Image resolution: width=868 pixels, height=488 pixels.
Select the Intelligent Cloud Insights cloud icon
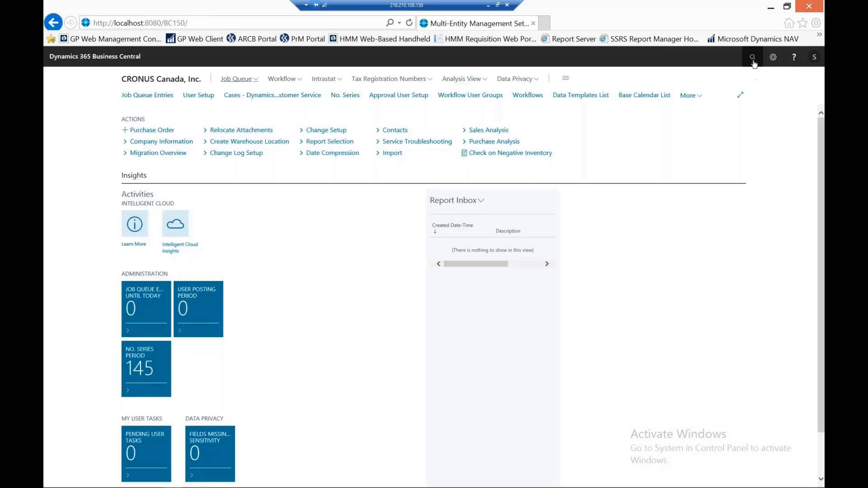click(x=175, y=224)
